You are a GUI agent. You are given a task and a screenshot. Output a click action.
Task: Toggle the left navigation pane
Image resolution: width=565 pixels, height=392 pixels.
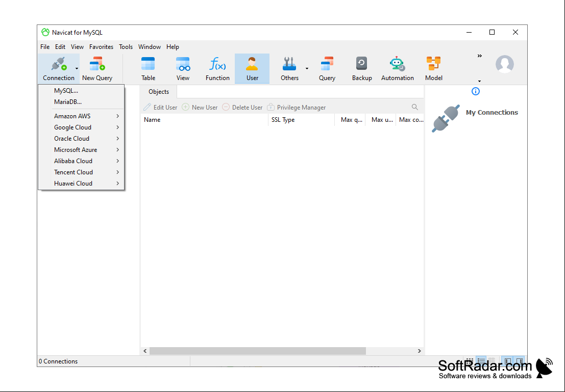[508, 361]
